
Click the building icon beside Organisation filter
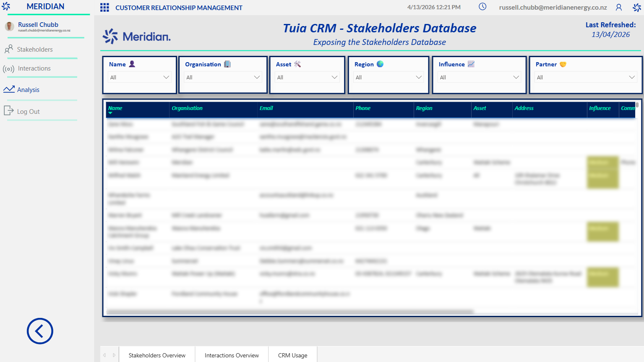coord(227,64)
